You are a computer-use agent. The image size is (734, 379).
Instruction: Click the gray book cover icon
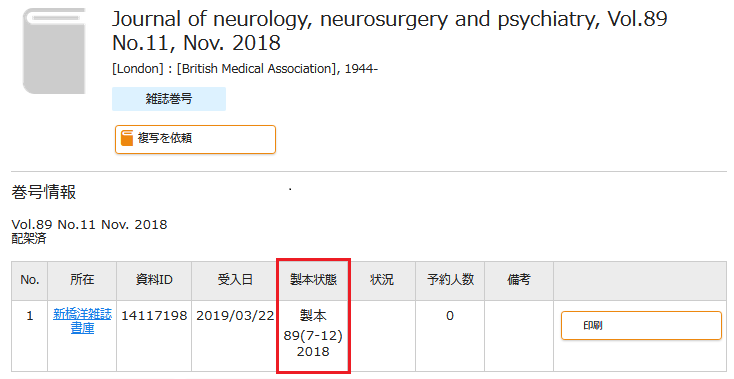tap(54, 51)
